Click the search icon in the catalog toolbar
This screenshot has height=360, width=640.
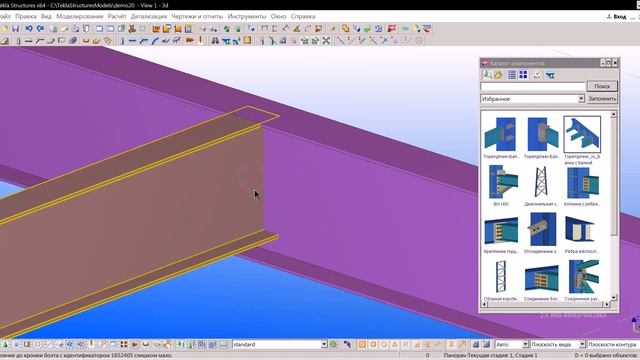click(x=487, y=75)
